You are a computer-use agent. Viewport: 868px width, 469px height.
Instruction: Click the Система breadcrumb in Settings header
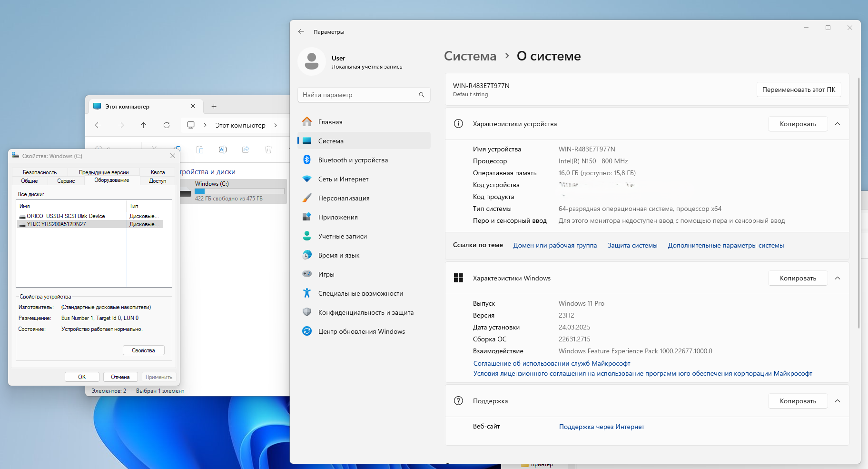coord(470,56)
